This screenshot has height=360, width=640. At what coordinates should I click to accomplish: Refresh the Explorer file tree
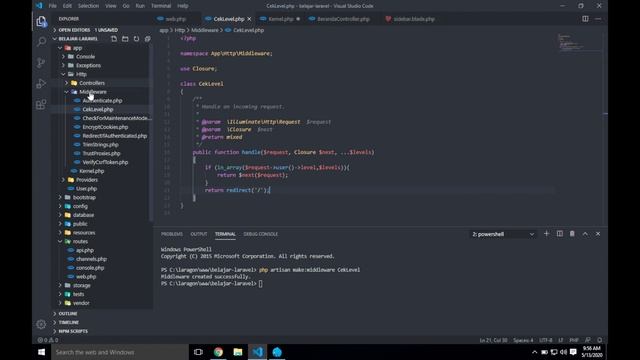click(x=136, y=39)
